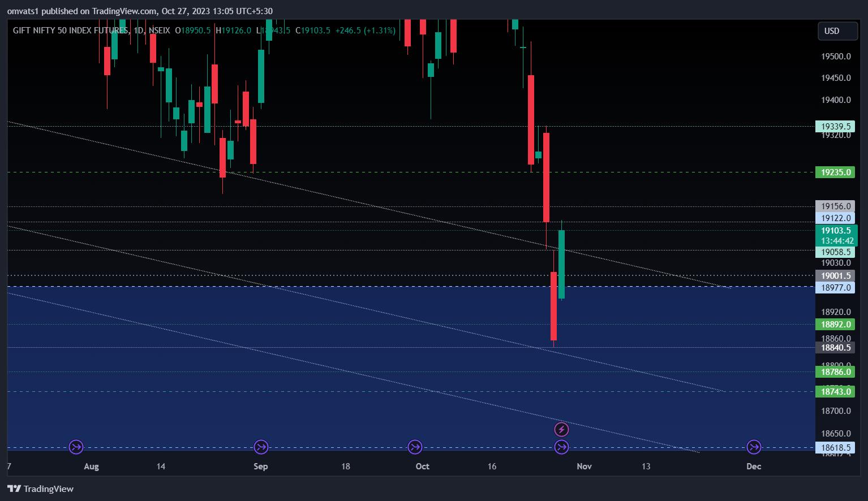This screenshot has width=868, height=501.
Task: Click the TradingView logo at bottom left
Action: [41, 489]
